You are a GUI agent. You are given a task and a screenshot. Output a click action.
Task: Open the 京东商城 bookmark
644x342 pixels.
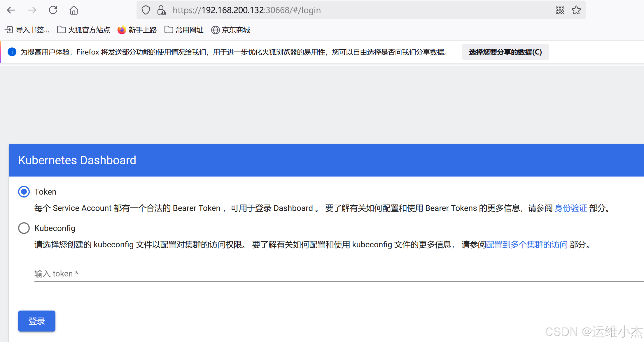point(231,30)
